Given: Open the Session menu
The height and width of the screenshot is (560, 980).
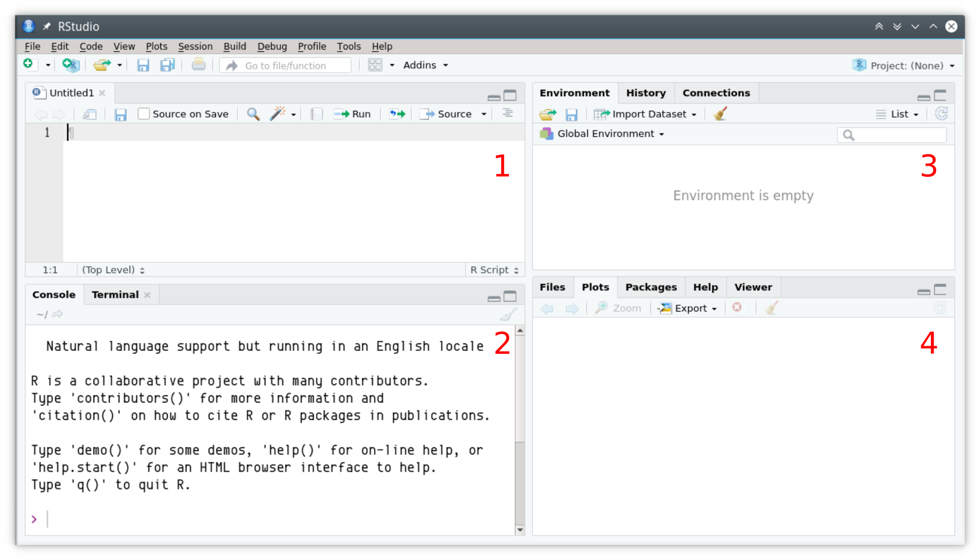Looking at the screenshot, I should coord(195,46).
